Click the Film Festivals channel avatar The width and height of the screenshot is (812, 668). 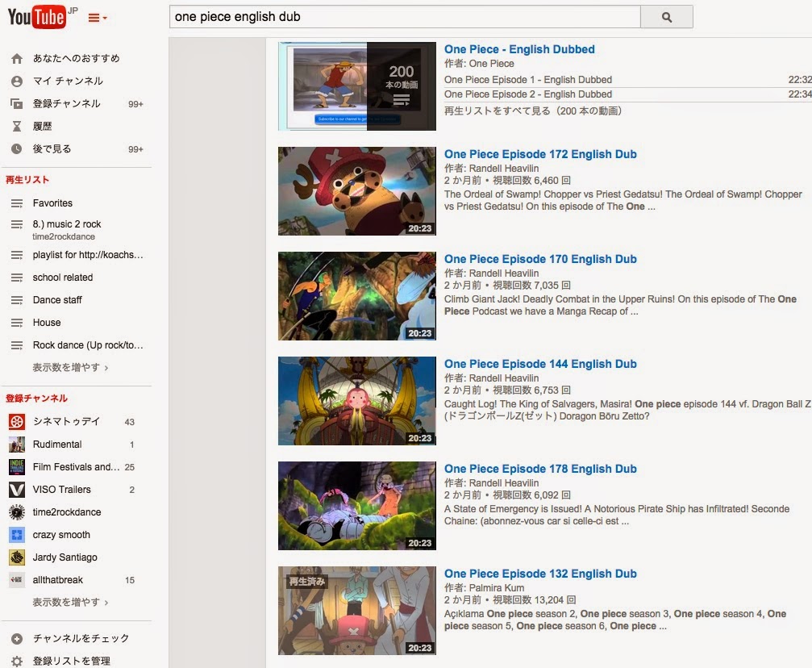pyautogui.click(x=17, y=467)
